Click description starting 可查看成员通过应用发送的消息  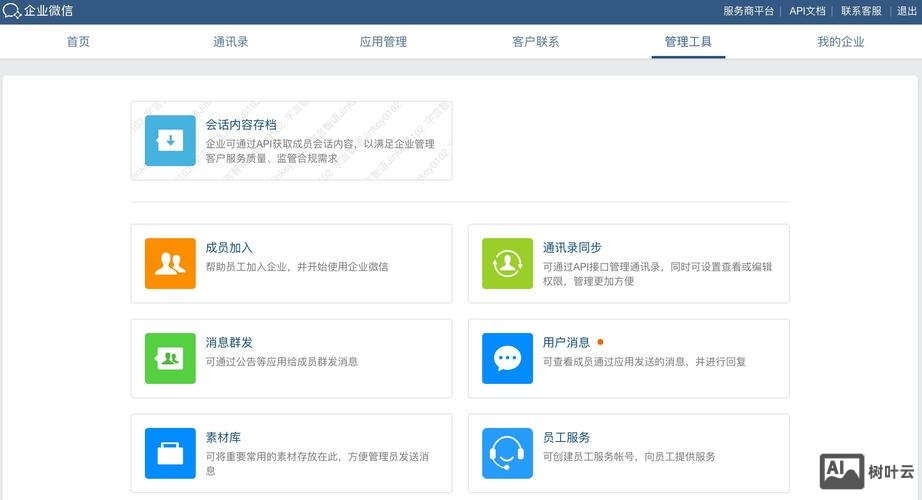[644, 362]
